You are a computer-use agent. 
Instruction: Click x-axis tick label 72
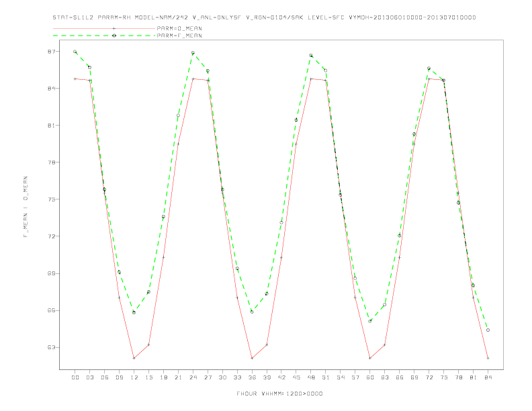click(x=429, y=377)
